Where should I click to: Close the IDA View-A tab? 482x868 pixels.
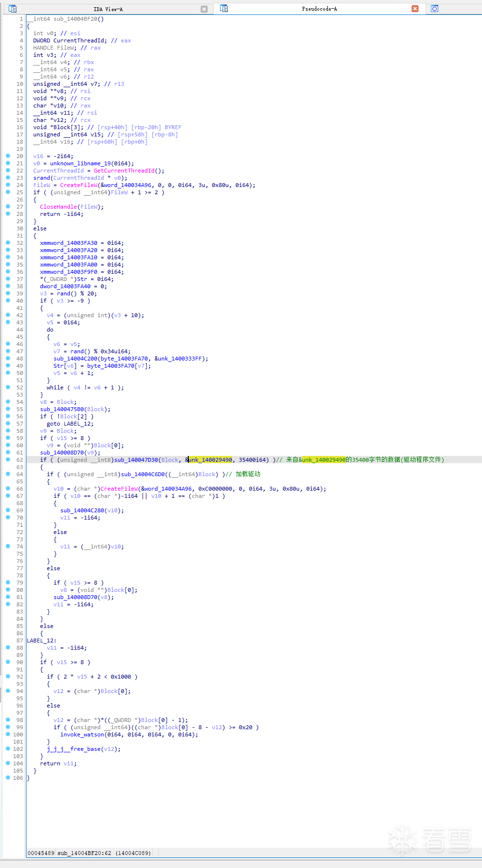[204, 9]
